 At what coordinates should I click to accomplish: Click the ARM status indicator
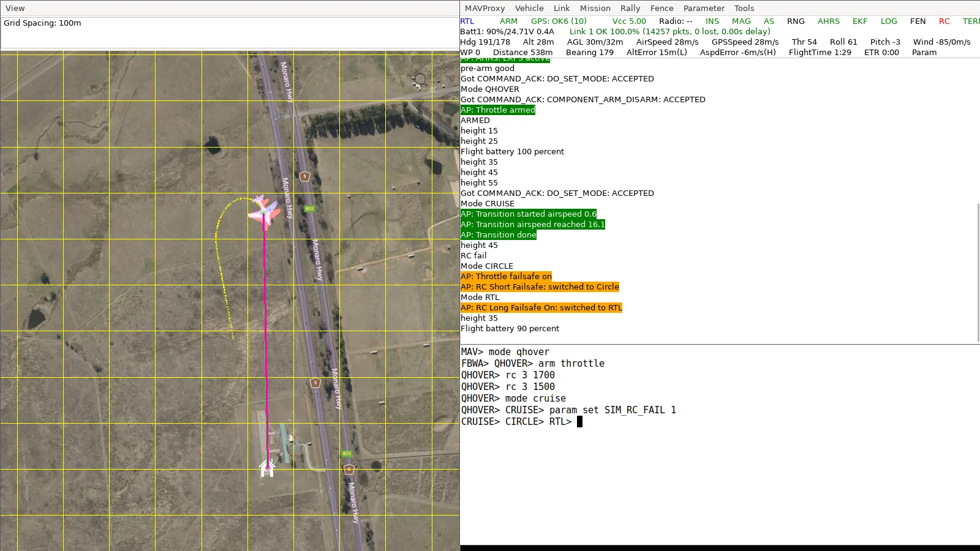click(x=508, y=21)
